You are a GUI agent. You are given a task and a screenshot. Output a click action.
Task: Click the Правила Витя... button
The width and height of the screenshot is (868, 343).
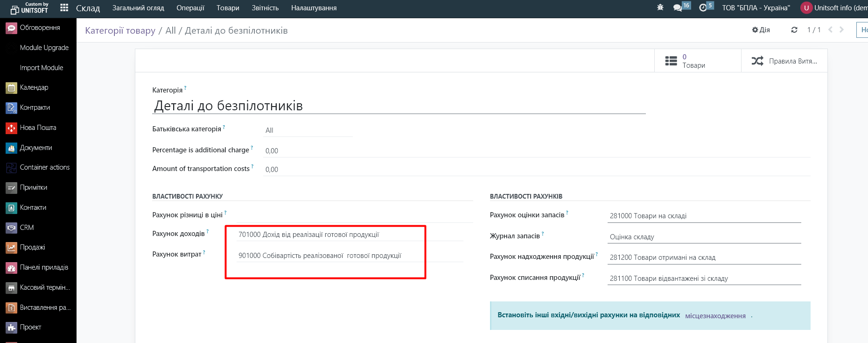784,61
